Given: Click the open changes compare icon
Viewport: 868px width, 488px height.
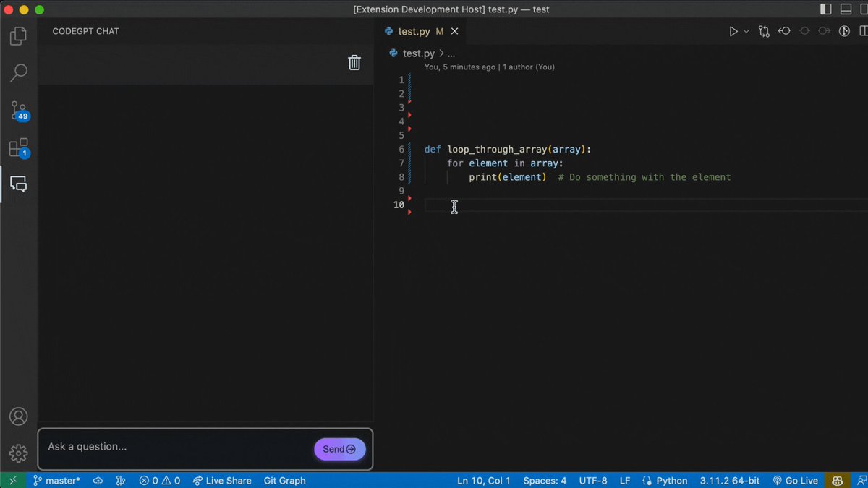Looking at the screenshot, I should 765,31.
